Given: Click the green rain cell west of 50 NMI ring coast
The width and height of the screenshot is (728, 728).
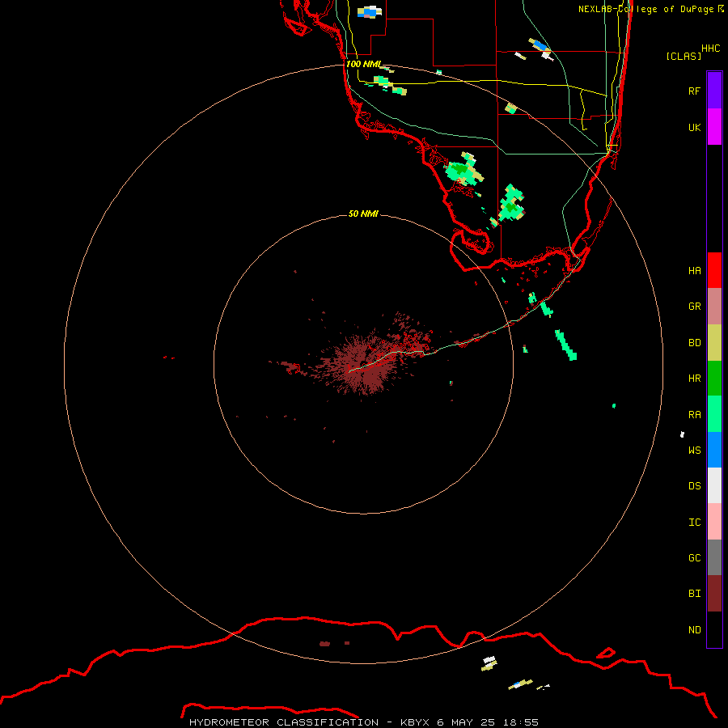Looking at the screenshot, I should pyautogui.click(x=464, y=171).
